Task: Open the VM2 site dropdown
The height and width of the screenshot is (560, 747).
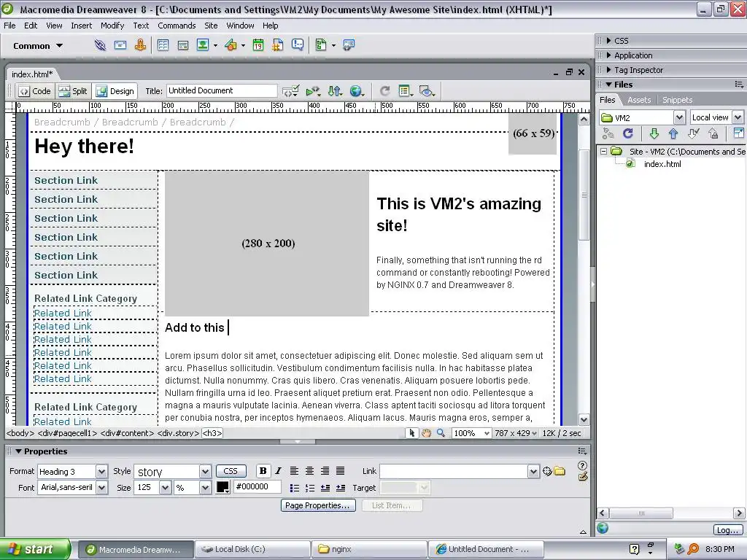Action: point(679,117)
